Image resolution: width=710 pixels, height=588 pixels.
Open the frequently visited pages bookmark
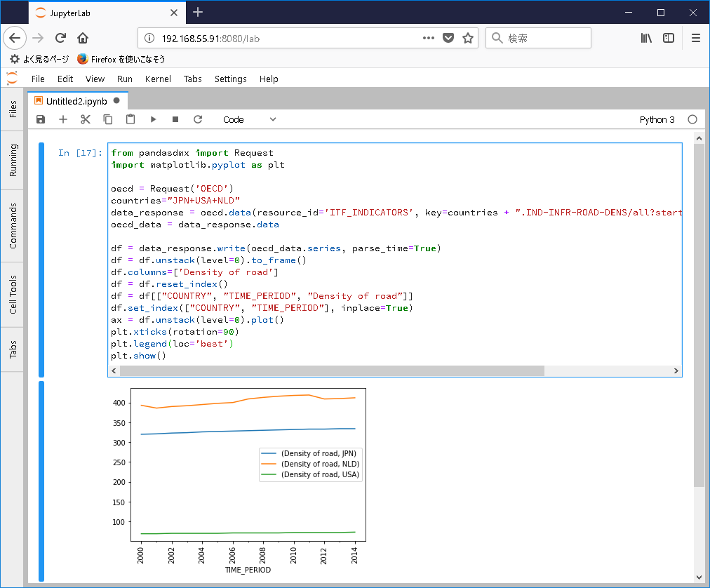pos(39,60)
